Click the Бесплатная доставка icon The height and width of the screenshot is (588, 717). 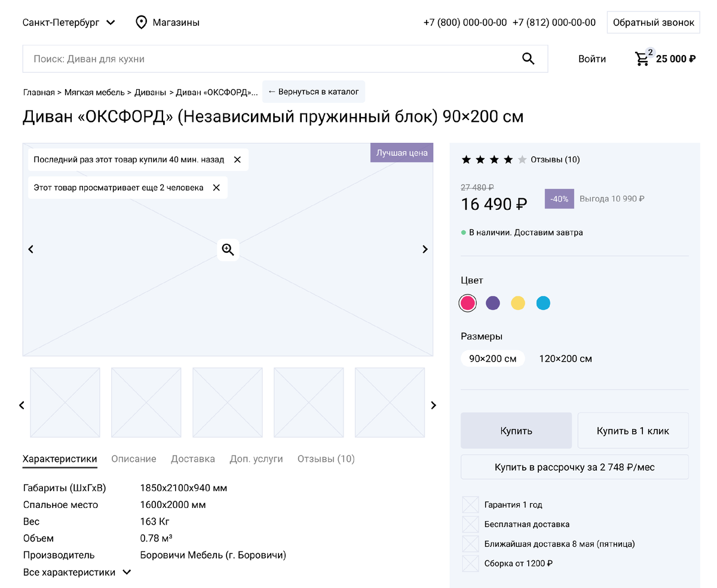click(470, 525)
